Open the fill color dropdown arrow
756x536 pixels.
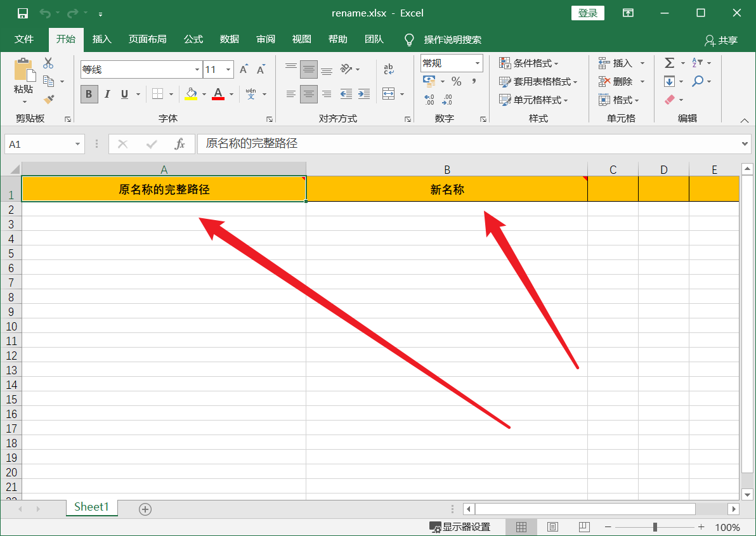[204, 94]
